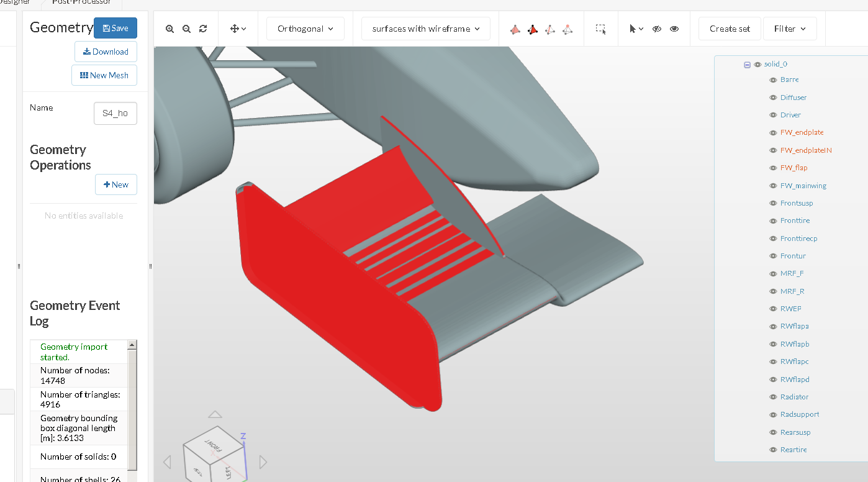Click the 'Number of solids: 0' log entry
The image size is (868, 482).
pyautogui.click(x=79, y=457)
